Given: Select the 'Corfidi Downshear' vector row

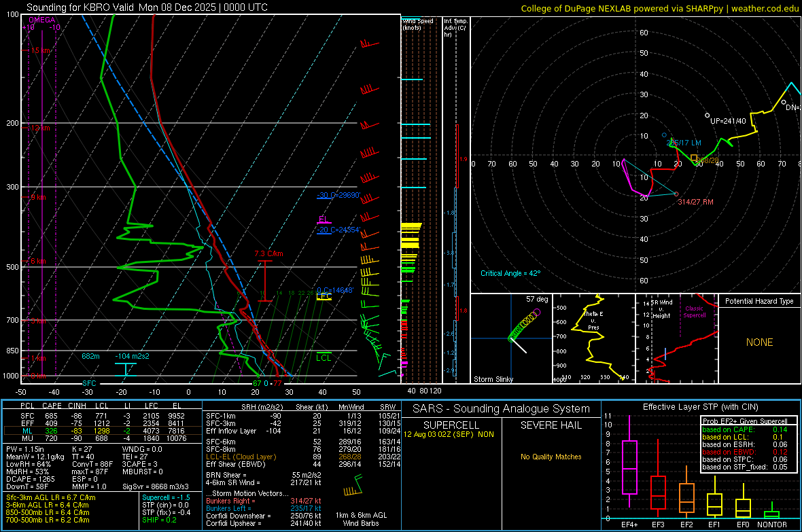Looking at the screenshot, I should tap(264, 516).
